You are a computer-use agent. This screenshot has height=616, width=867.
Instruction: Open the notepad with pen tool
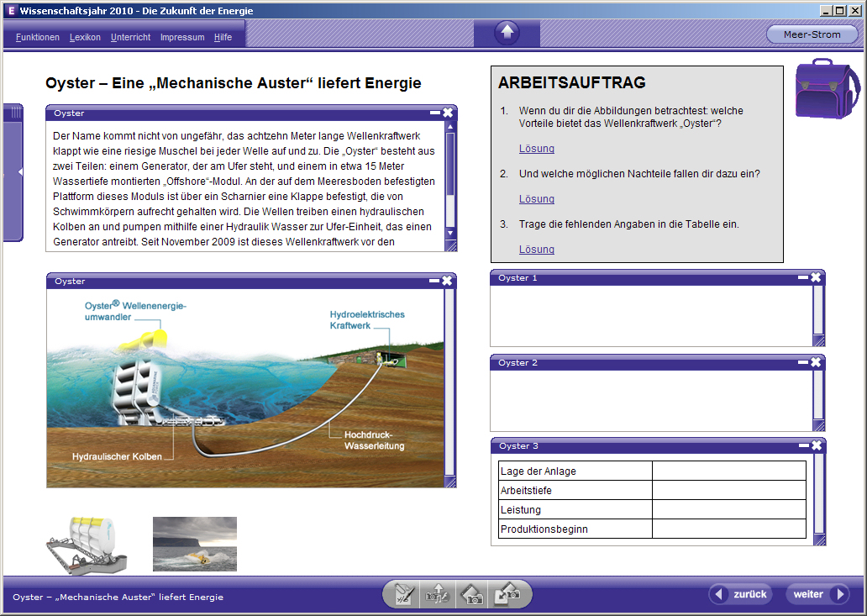pyautogui.click(x=403, y=595)
